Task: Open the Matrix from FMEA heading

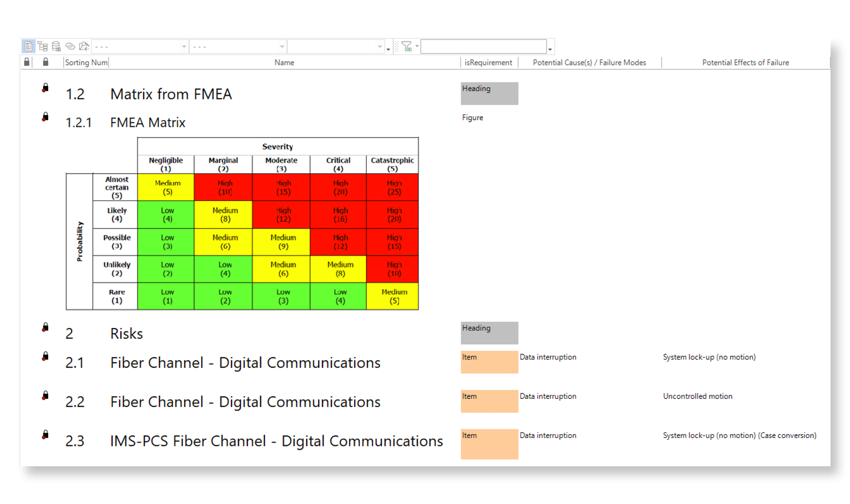Action: click(x=171, y=94)
